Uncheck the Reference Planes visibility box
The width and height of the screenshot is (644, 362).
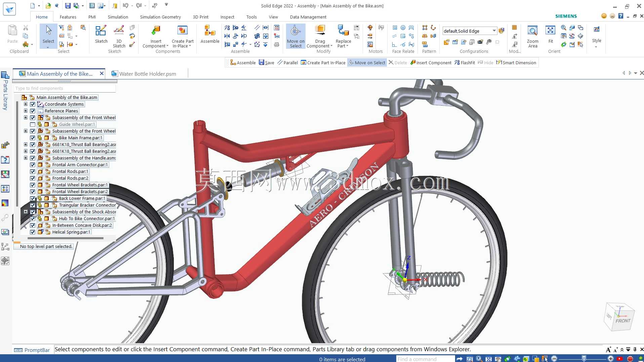(33, 111)
